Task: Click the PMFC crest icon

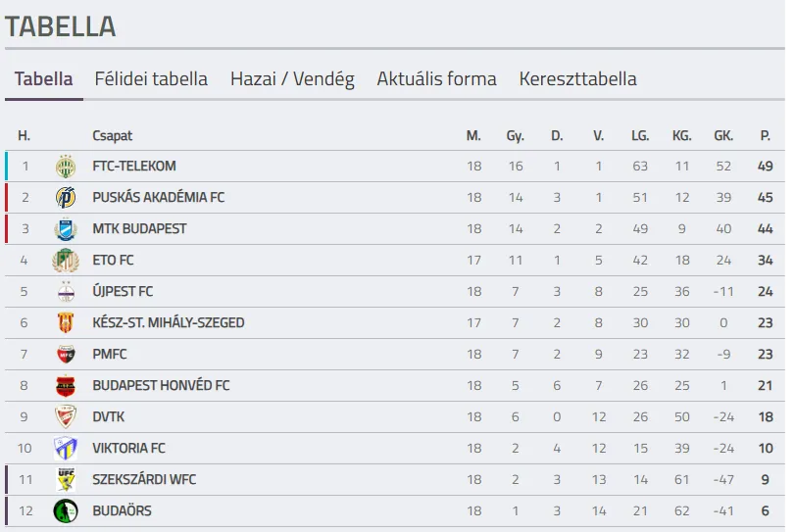Action: tap(66, 355)
